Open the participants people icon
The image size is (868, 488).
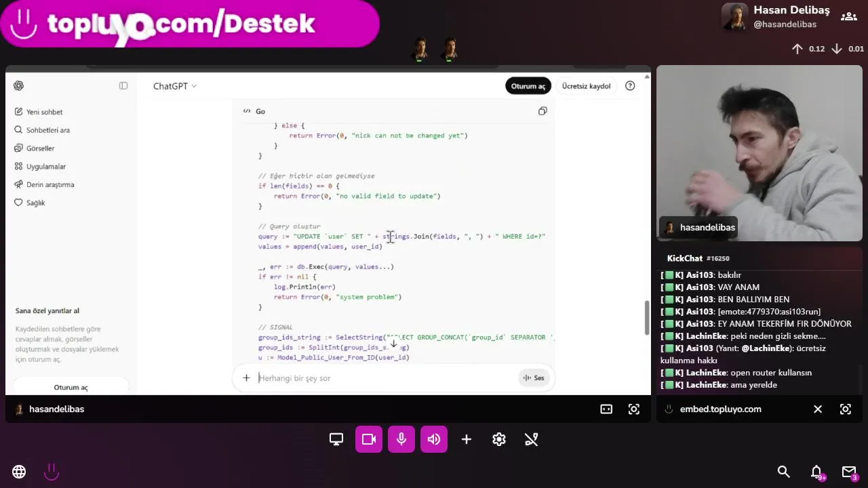[x=848, y=17]
